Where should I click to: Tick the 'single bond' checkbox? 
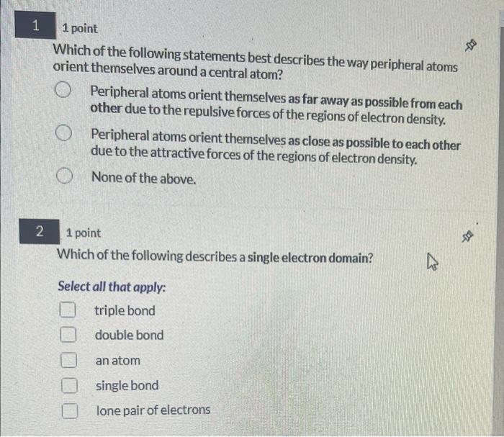coord(69,385)
